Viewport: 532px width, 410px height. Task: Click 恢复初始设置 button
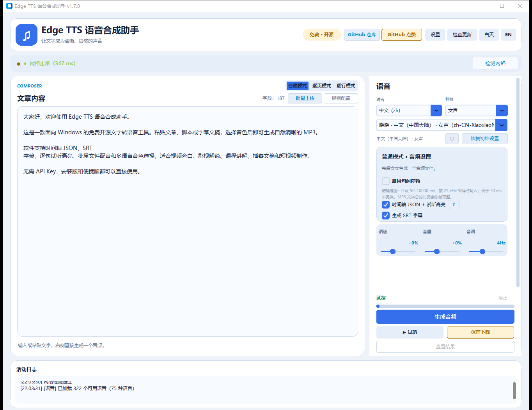pyautogui.click(x=485, y=139)
